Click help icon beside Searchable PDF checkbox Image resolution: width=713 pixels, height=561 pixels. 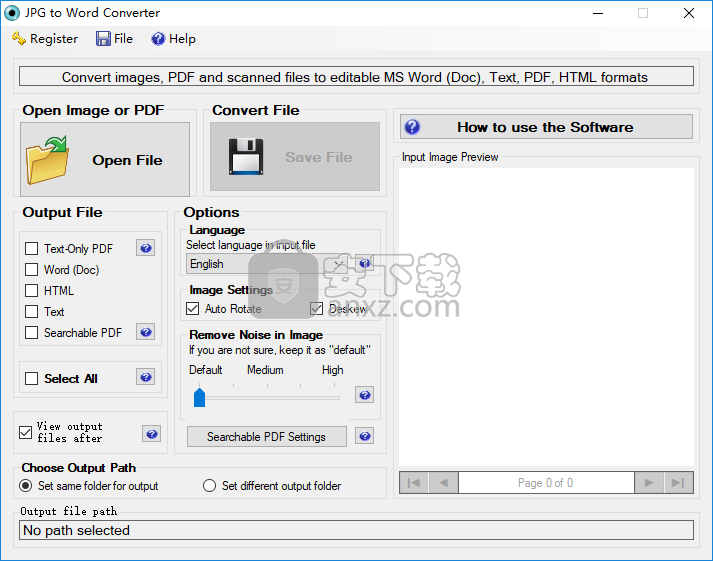coord(146,332)
